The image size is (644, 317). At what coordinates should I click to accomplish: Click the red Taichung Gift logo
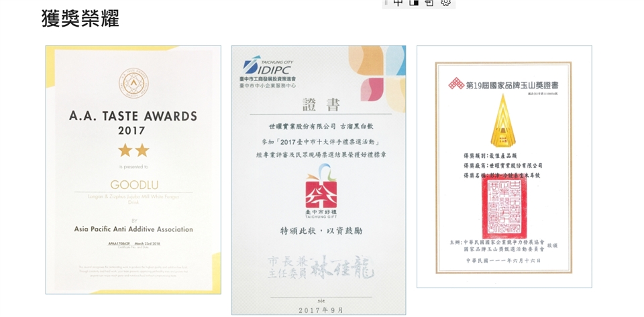point(319,190)
